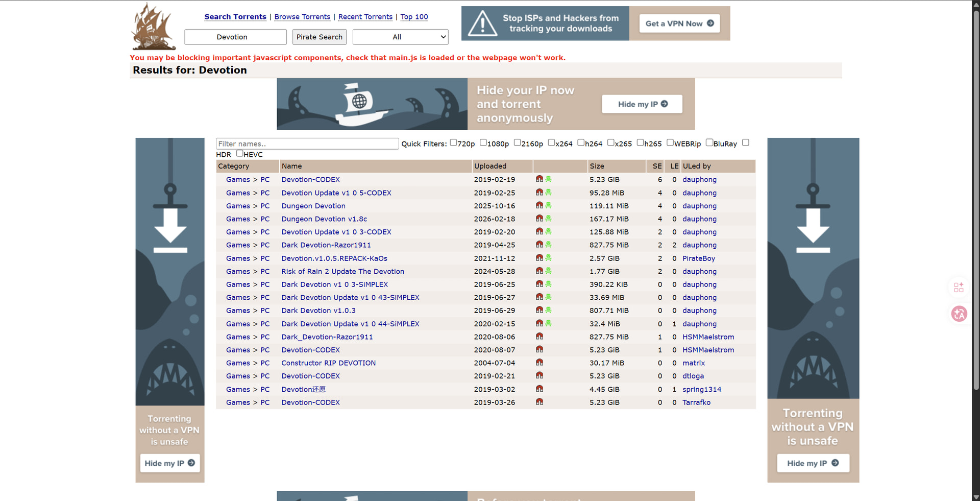Viewport: 980px width, 501px height.
Task: Open magnet link for Dungeon Devotion v1.8c
Action: [x=540, y=219]
